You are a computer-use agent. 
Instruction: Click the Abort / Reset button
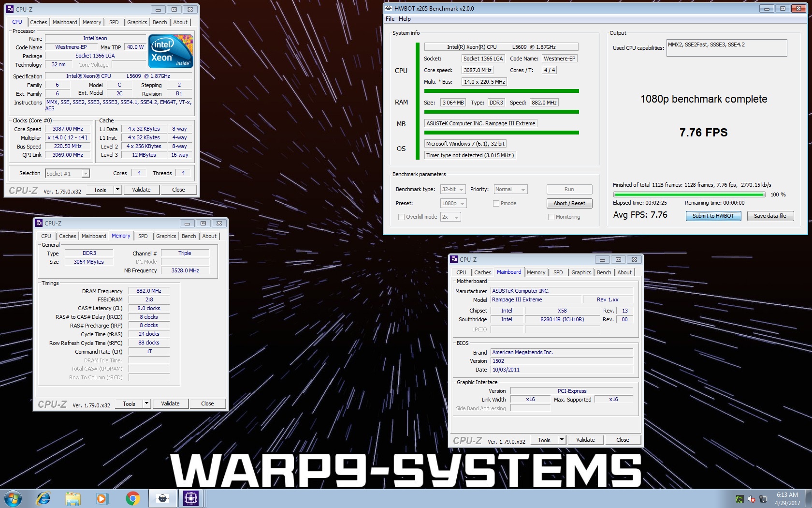pos(569,203)
